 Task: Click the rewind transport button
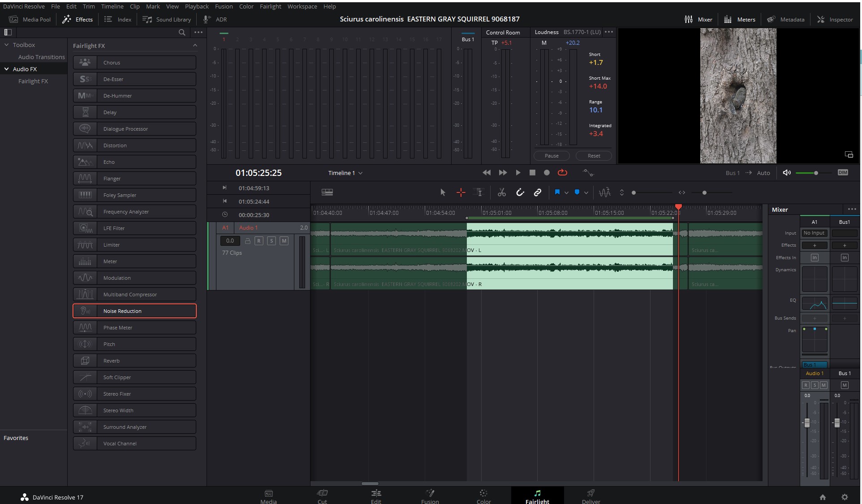point(487,173)
